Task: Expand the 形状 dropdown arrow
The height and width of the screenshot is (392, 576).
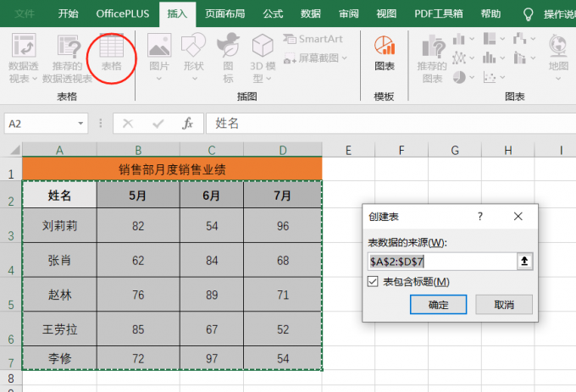Action: [x=195, y=78]
